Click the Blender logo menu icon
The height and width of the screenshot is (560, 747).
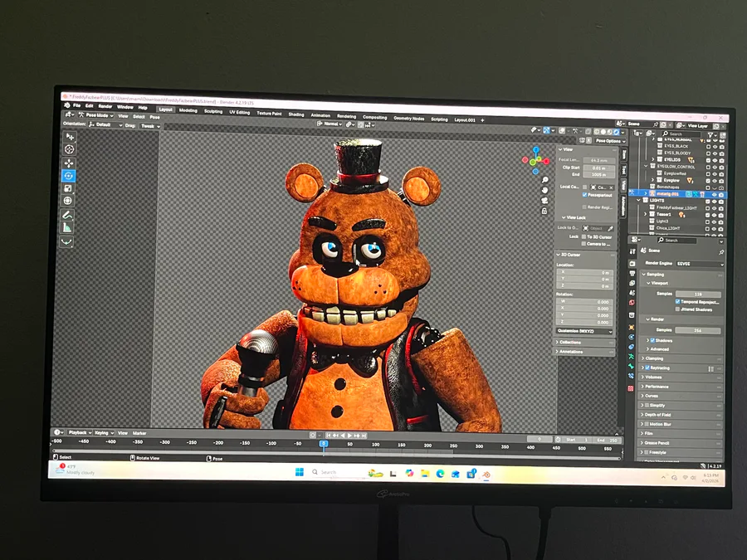67,105
